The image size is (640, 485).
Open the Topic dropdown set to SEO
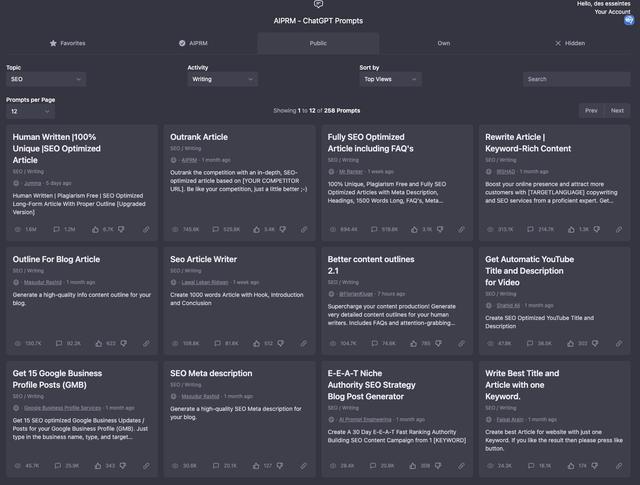[x=46, y=79]
